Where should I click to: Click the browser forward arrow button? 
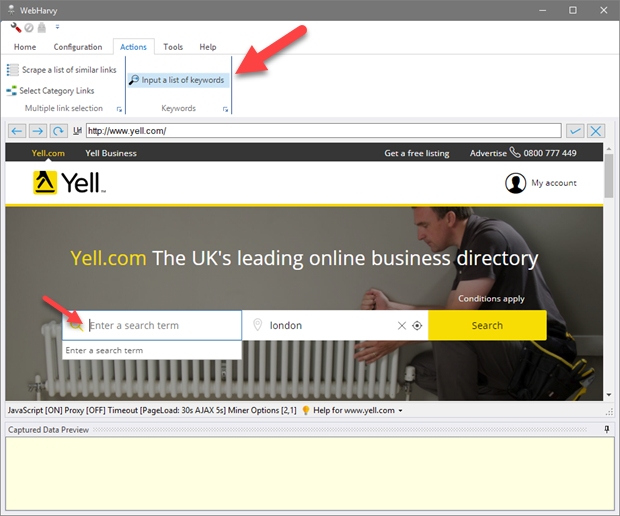click(x=37, y=131)
